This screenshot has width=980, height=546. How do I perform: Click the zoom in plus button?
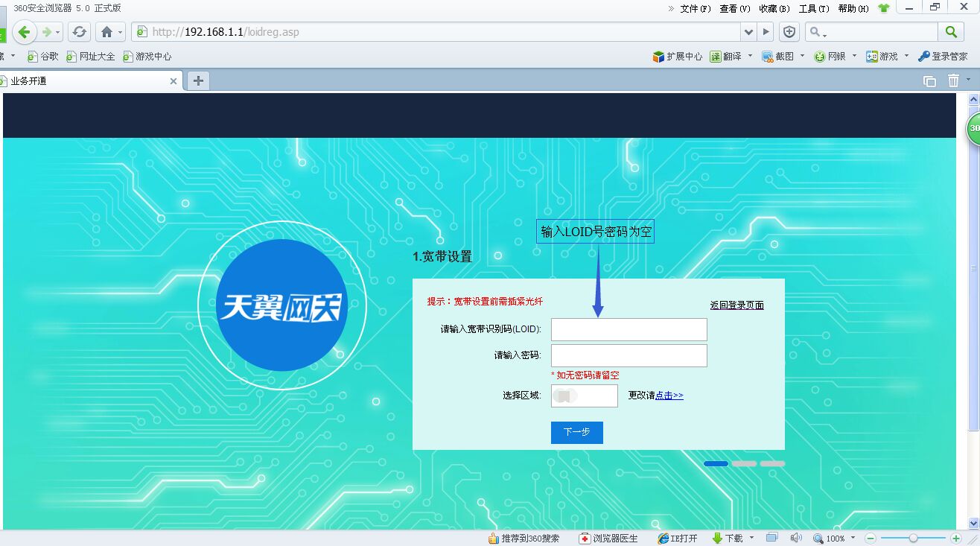point(956,538)
